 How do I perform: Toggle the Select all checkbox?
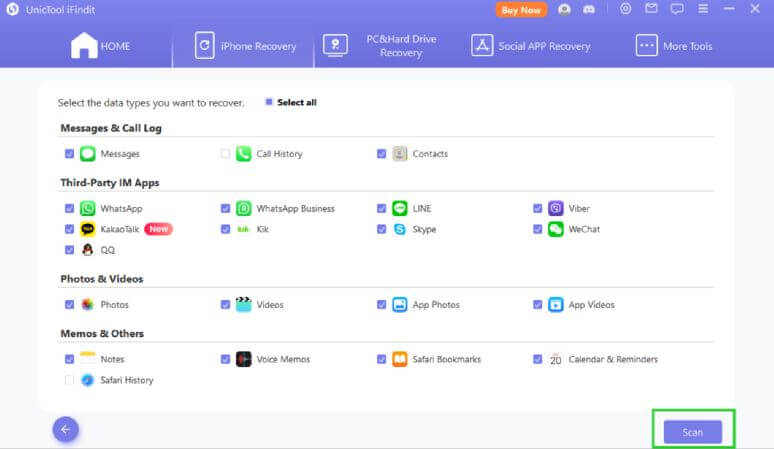pyautogui.click(x=269, y=102)
